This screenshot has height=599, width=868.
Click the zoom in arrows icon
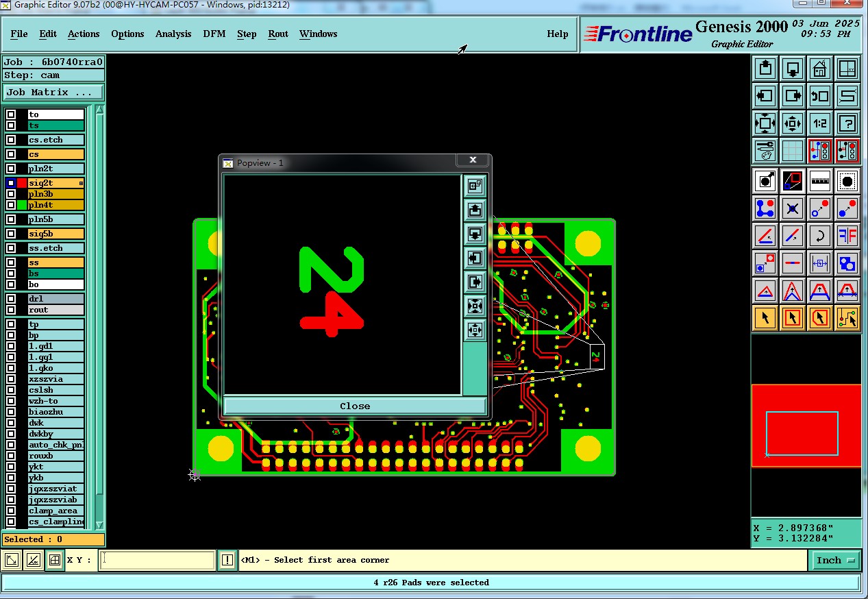tap(765, 123)
